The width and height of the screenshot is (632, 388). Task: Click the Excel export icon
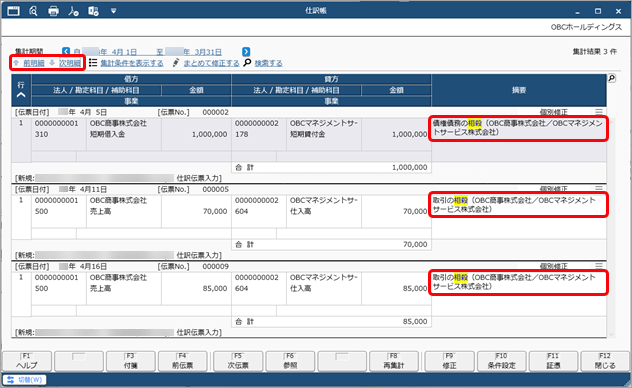[x=94, y=11]
